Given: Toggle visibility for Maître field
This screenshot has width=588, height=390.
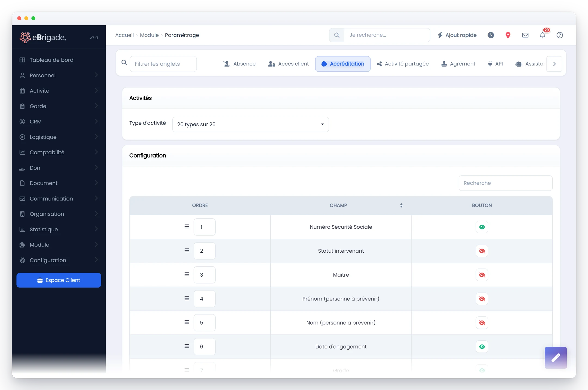Looking at the screenshot, I should [482, 275].
